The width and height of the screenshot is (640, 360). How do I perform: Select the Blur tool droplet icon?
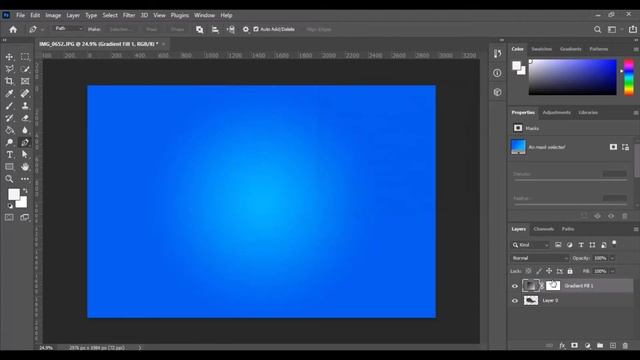pyautogui.click(x=25, y=130)
